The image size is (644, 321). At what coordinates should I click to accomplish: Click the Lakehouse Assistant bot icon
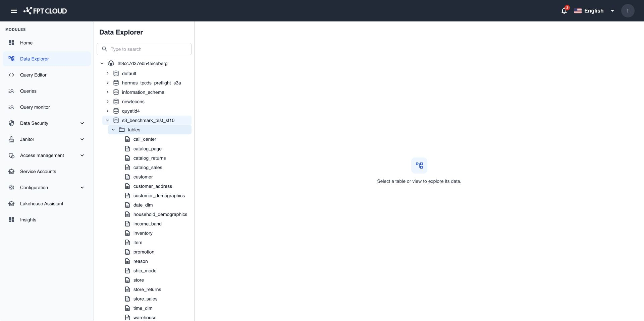point(11,204)
